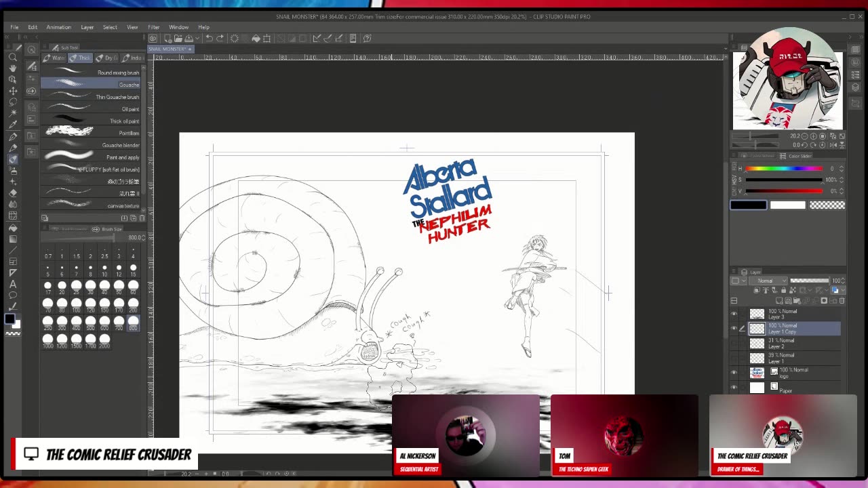868x488 pixels.
Task: Click the Undo arrow in command bar
Action: (209, 39)
